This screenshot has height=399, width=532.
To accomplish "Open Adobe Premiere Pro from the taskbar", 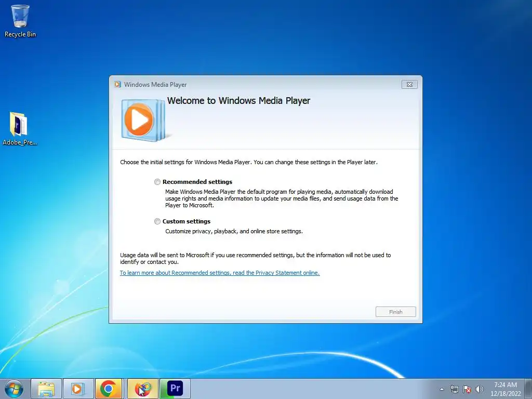I will click(175, 389).
